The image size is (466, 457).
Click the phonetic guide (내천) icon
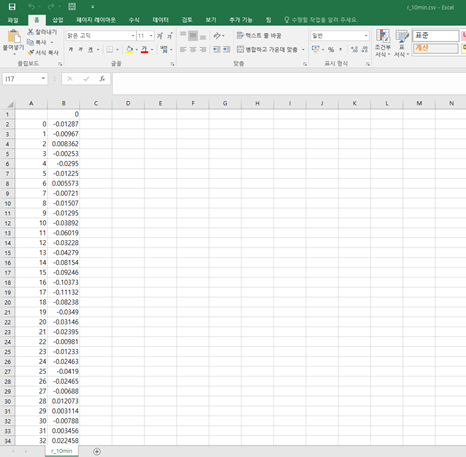[x=164, y=49]
